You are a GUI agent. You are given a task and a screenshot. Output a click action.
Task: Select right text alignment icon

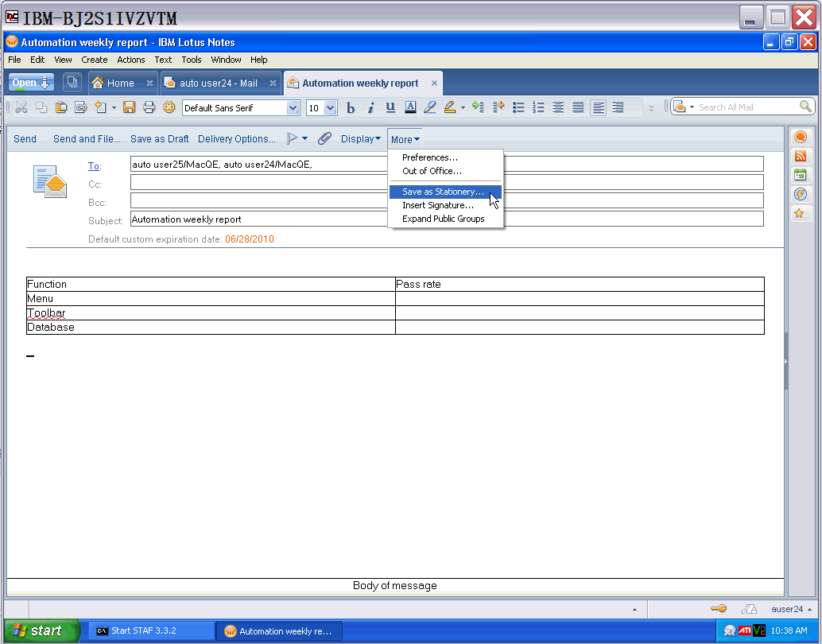(618, 107)
